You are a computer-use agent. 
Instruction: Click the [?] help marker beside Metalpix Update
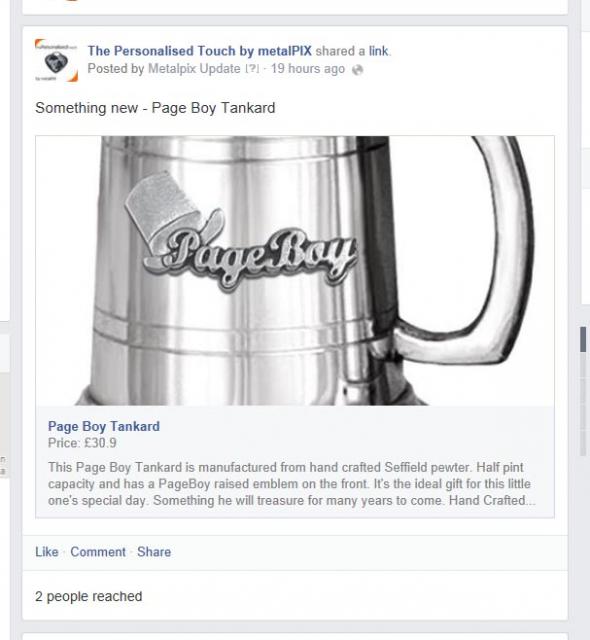pos(253,69)
